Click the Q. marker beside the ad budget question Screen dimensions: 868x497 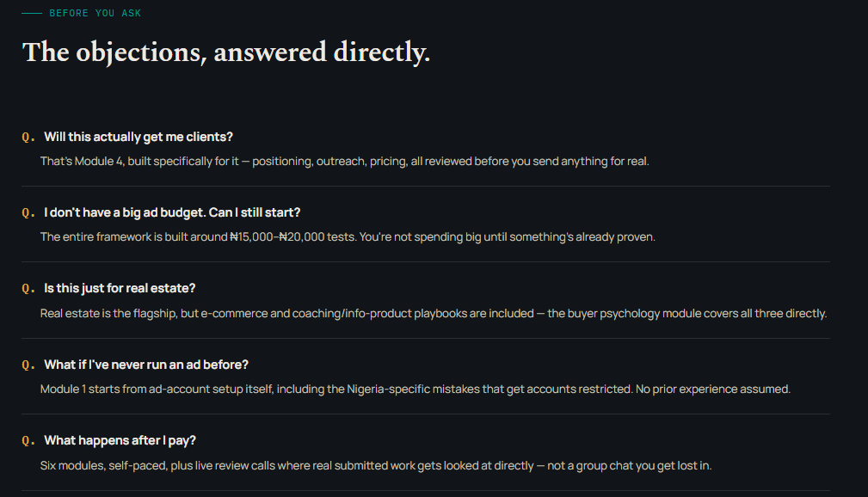(x=28, y=213)
